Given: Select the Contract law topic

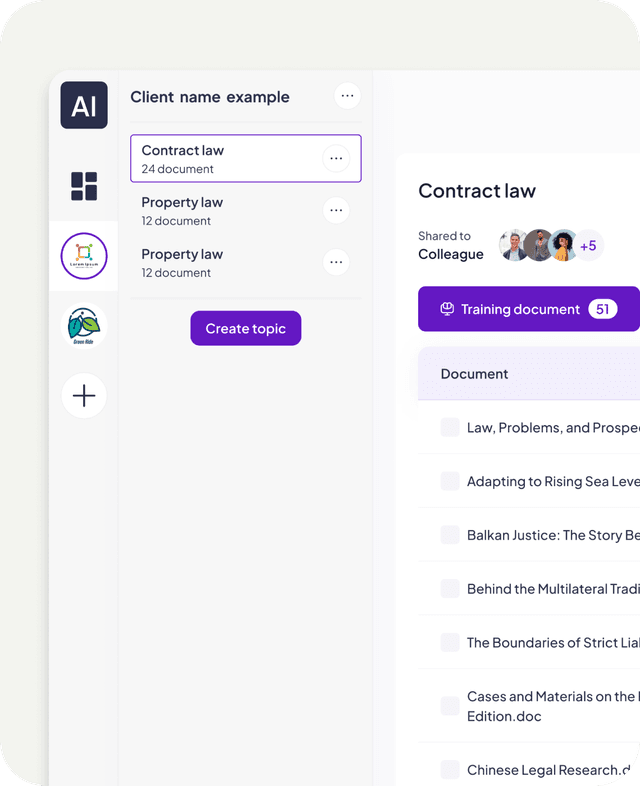Looking at the screenshot, I should coord(246,158).
